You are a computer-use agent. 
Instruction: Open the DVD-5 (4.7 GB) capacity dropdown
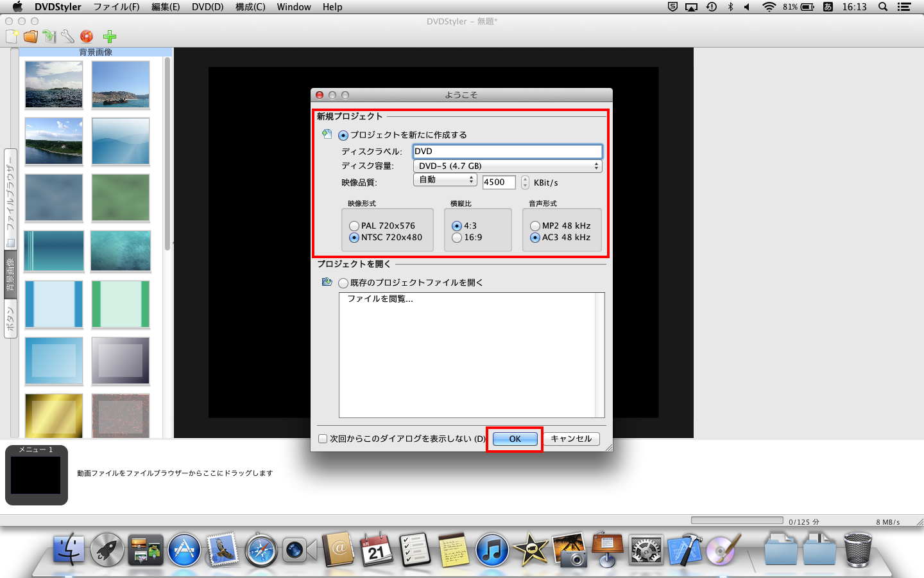[x=508, y=166]
